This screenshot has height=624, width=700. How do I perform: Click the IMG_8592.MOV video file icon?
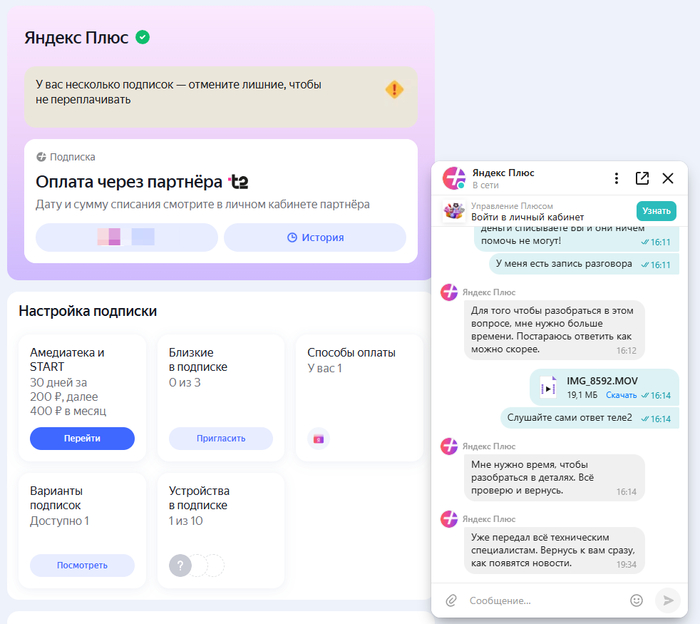548,388
